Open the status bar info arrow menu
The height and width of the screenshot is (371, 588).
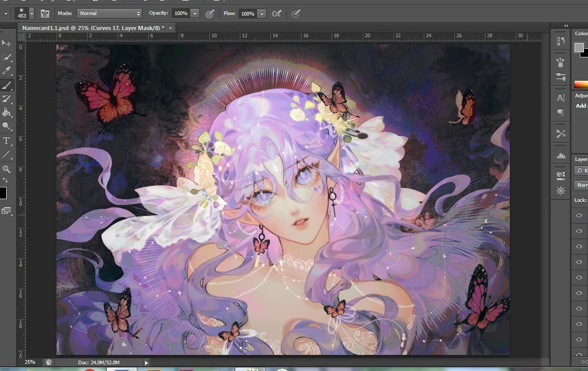(x=147, y=362)
